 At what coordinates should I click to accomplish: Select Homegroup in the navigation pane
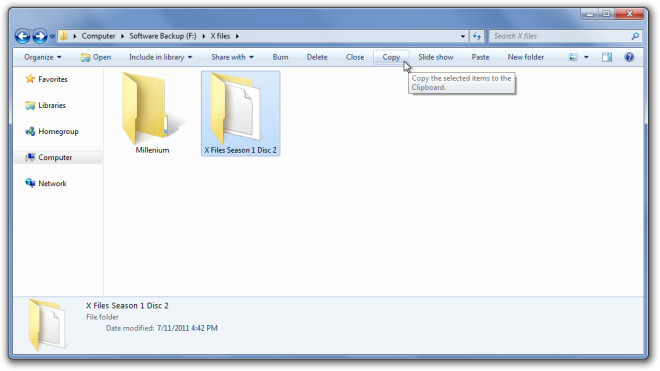tap(58, 131)
